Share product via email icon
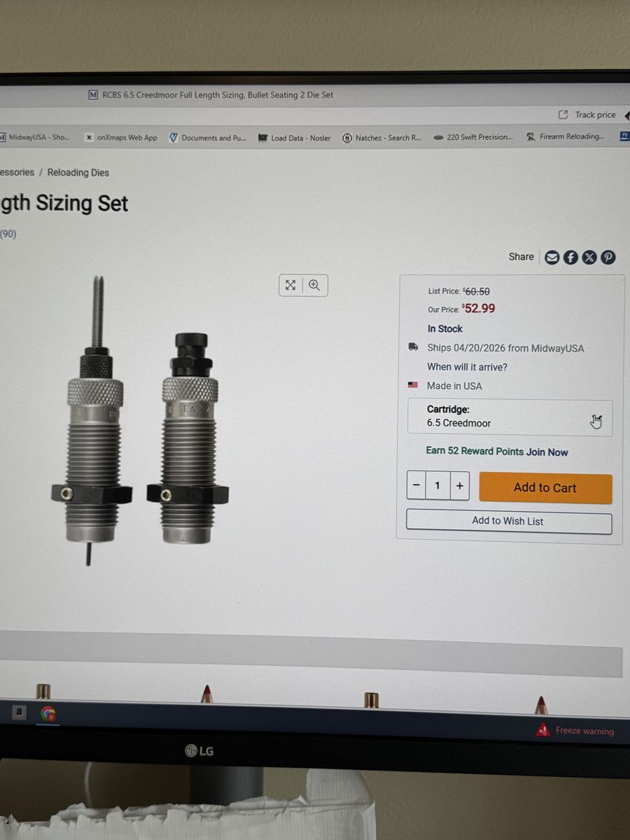The image size is (630, 840). tap(552, 258)
